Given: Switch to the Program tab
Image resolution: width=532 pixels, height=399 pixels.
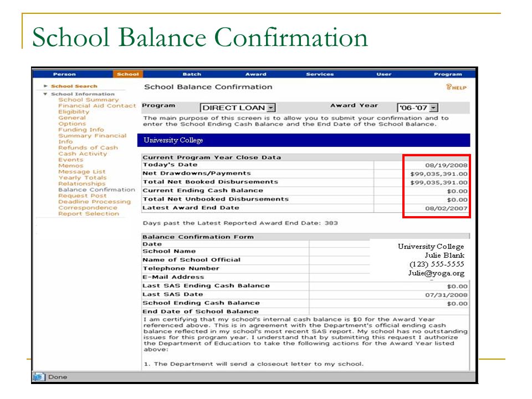Looking at the screenshot, I should point(448,74).
